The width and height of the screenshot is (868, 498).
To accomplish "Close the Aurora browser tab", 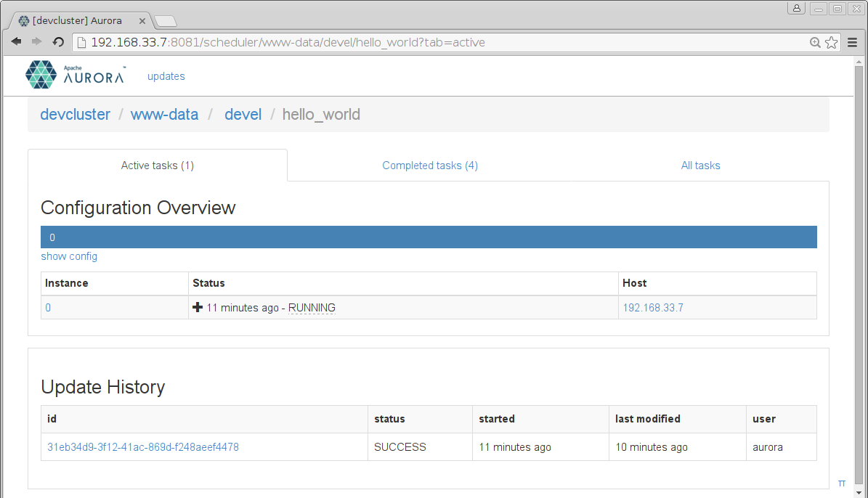I will [142, 21].
